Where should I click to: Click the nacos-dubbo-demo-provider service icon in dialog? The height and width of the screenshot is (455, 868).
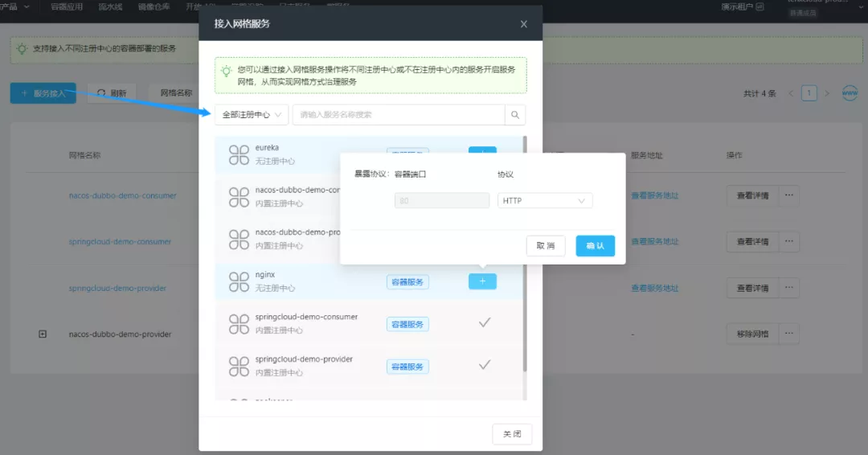[240, 239]
